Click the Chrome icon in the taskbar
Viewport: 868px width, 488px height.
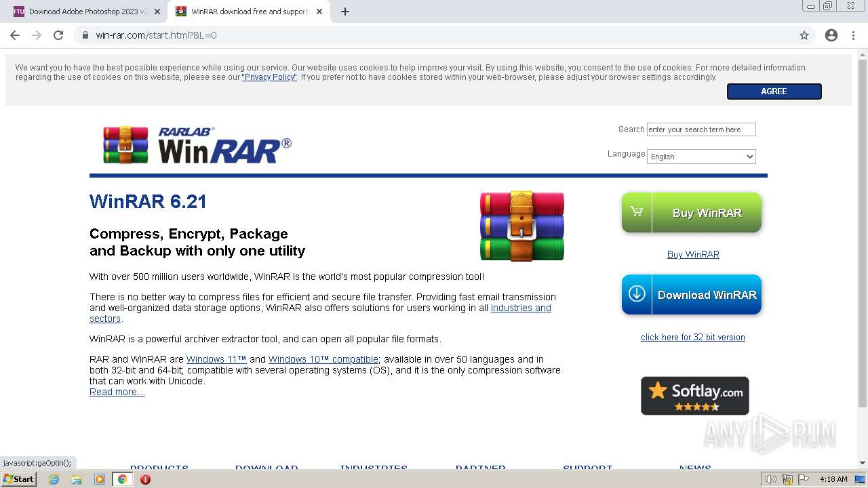pyautogui.click(x=122, y=479)
